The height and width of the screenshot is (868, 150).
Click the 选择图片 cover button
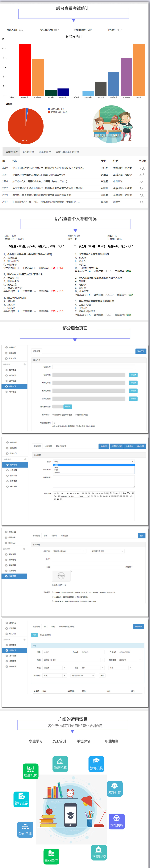point(129,567)
